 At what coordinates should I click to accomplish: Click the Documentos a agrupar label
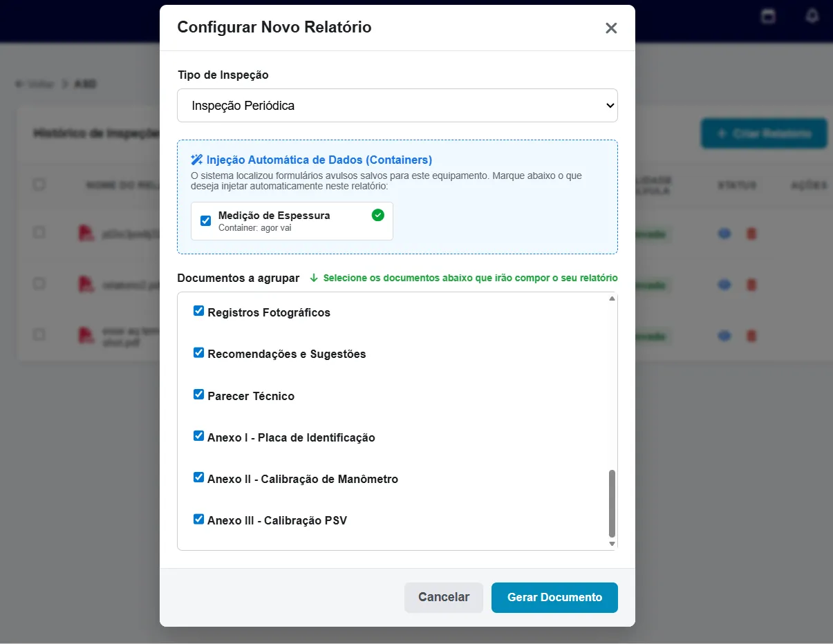238,278
